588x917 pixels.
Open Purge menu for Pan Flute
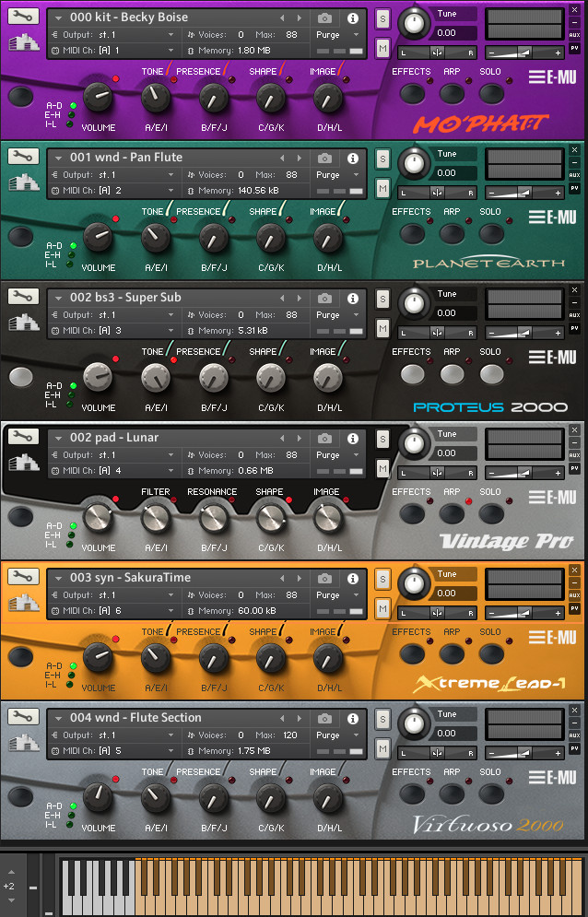coord(337,174)
